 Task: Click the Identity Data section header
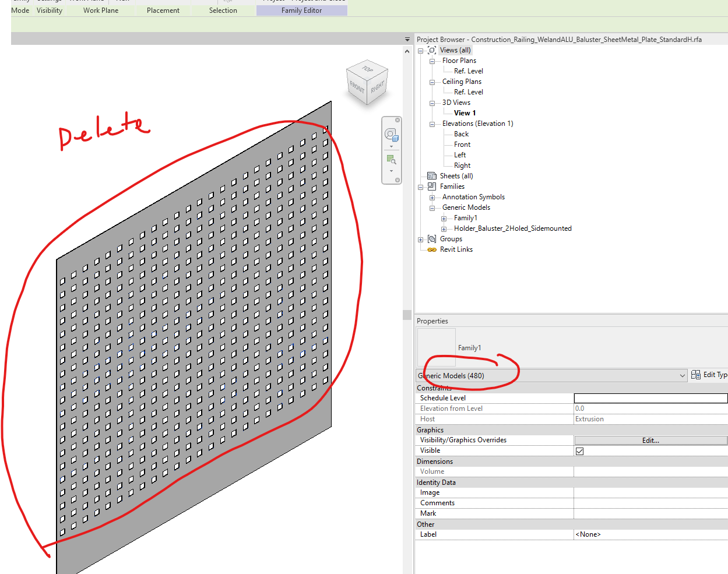click(x=571, y=483)
